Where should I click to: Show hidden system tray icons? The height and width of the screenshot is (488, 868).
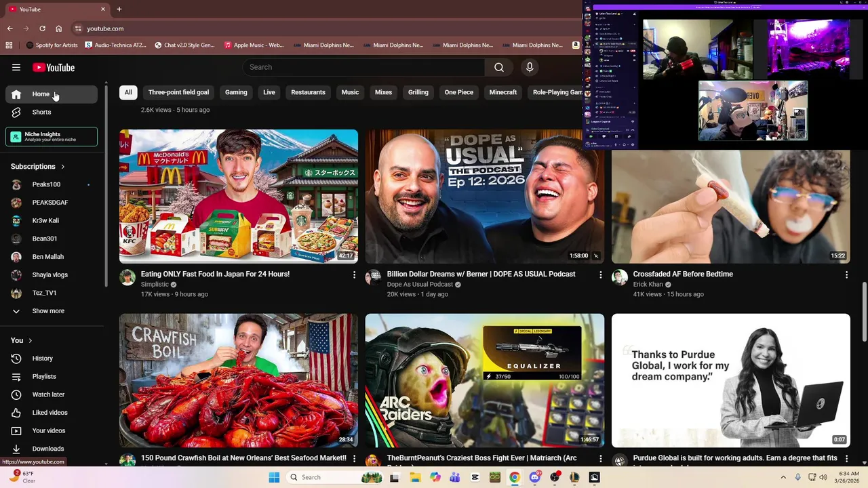pyautogui.click(x=783, y=477)
